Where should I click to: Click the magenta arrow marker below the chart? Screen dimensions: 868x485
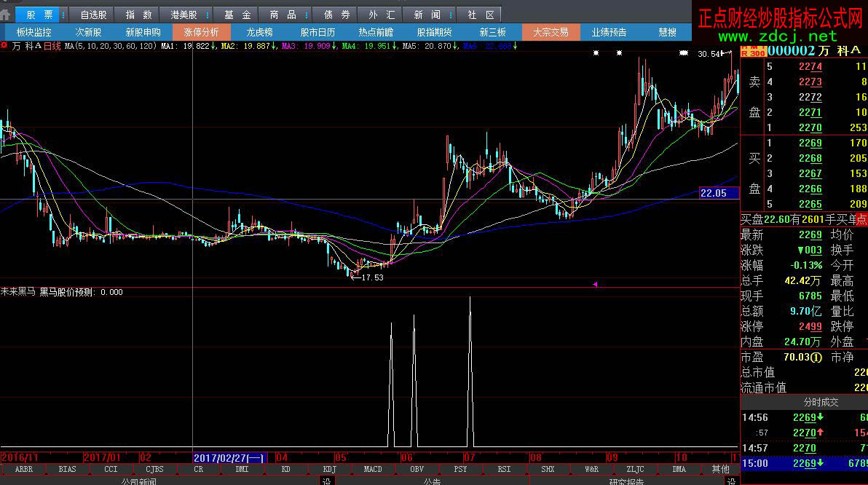tap(595, 284)
